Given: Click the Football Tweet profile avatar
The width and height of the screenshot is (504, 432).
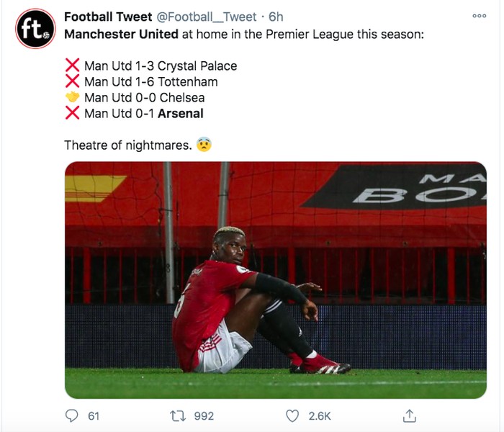Looking at the screenshot, I should [35, 29].
